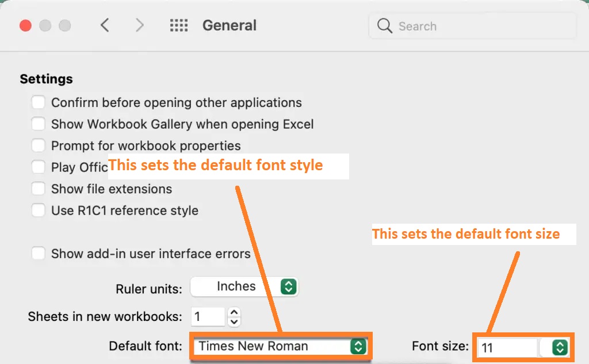Click the Settings section heading
The width and height of the screenshot is (589, 364).
(46, 79)
